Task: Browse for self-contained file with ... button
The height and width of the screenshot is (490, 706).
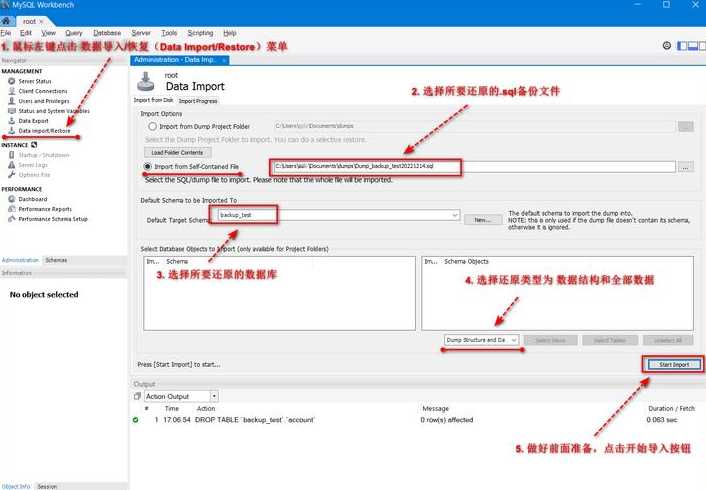Action: click(685, 167)
